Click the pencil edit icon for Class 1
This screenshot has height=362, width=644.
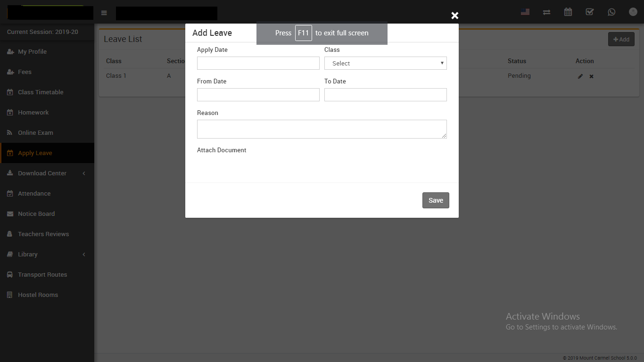click(x=580, y=76)
